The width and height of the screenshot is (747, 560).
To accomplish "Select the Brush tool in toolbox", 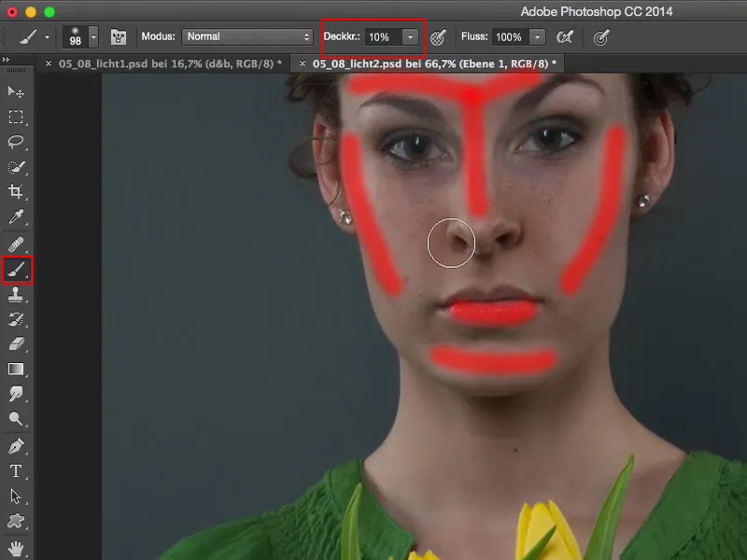I will tap(17, 270).
